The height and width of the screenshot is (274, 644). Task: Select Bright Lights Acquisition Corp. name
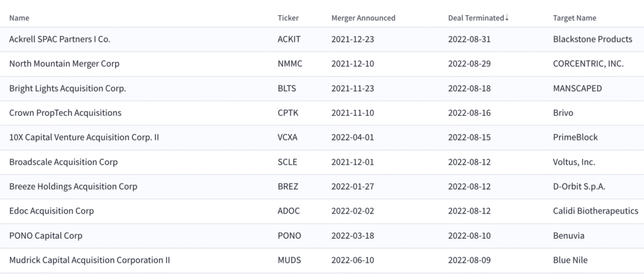pos(67,88)
